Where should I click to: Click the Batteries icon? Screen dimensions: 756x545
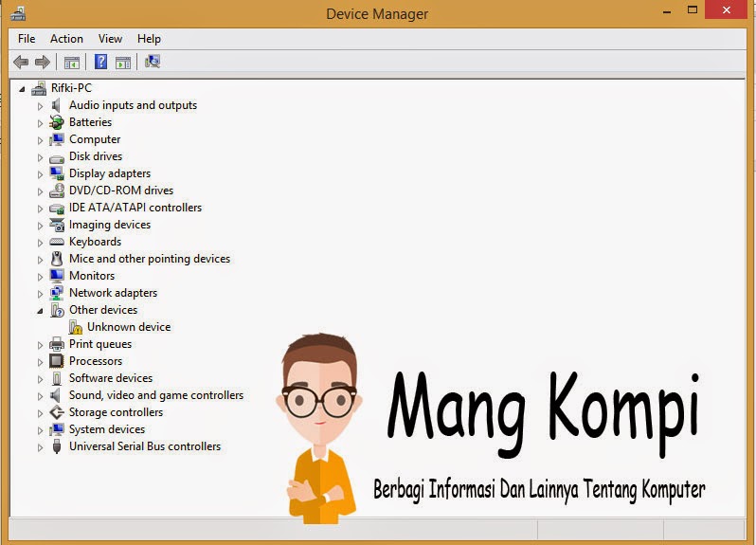coord(57,122)
